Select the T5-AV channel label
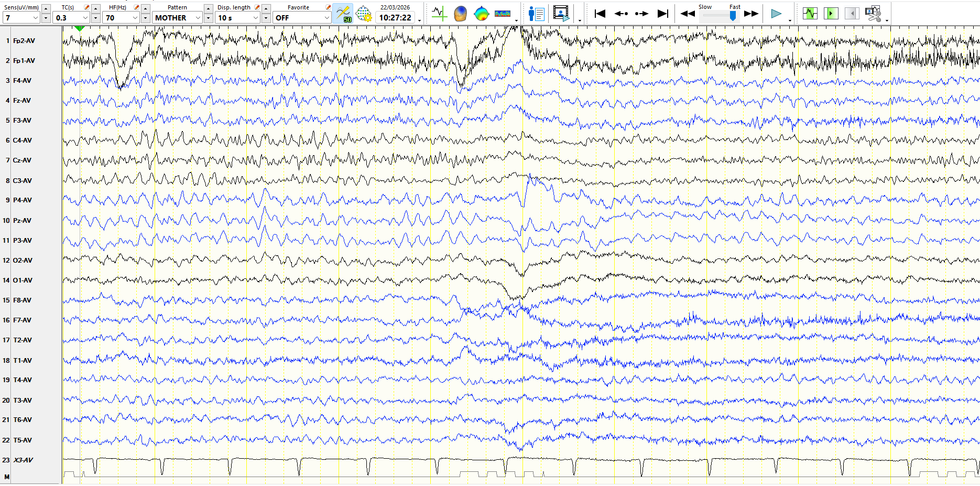This screenshot has height=486, width=980. click(23, 440)
